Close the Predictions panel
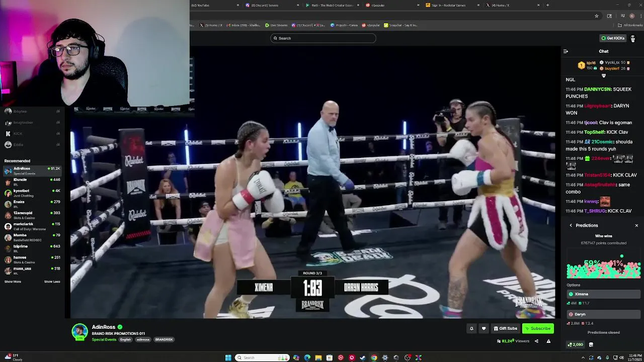This screenshot has height=362, width=644. click(636, 225)
